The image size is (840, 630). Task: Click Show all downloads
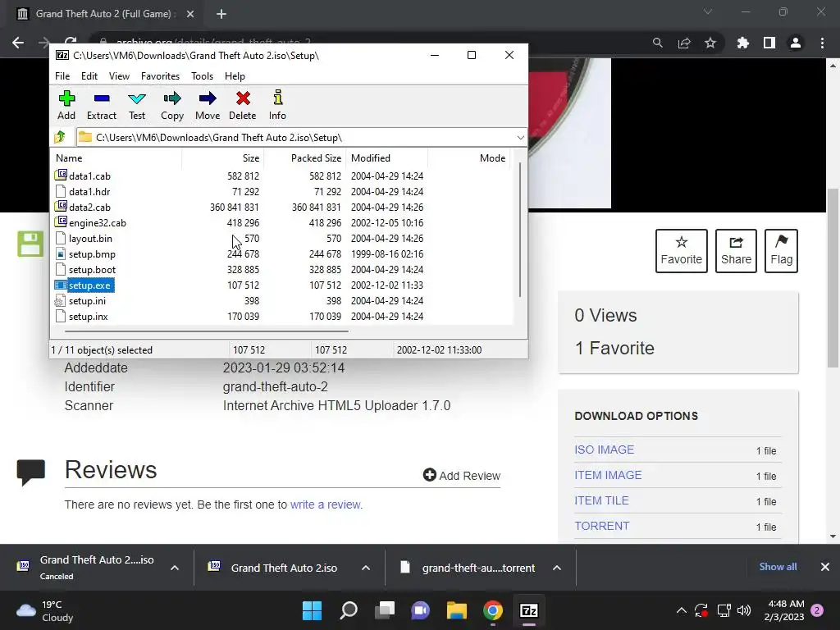click(778, 567)
